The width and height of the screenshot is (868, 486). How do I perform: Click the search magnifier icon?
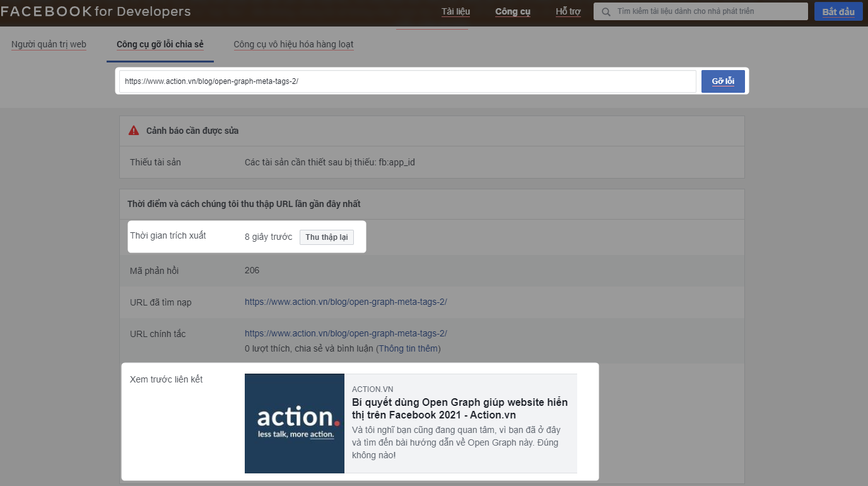point(606,11)
